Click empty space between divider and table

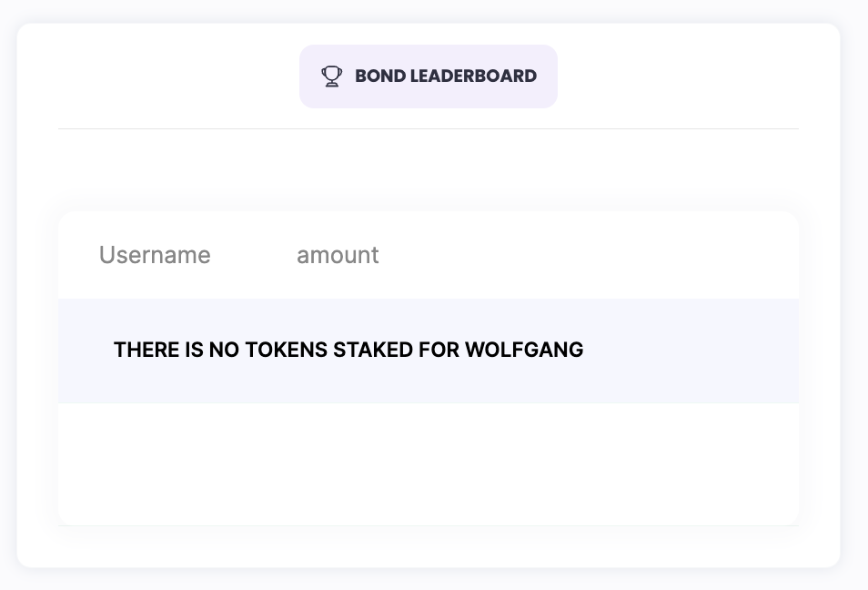coord(429,171)
